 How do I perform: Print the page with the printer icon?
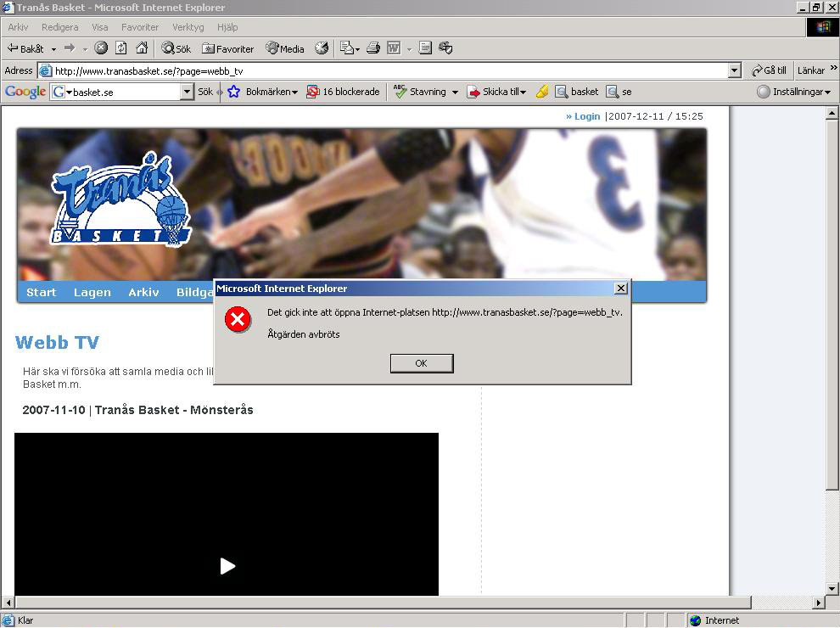click(373, 48)
